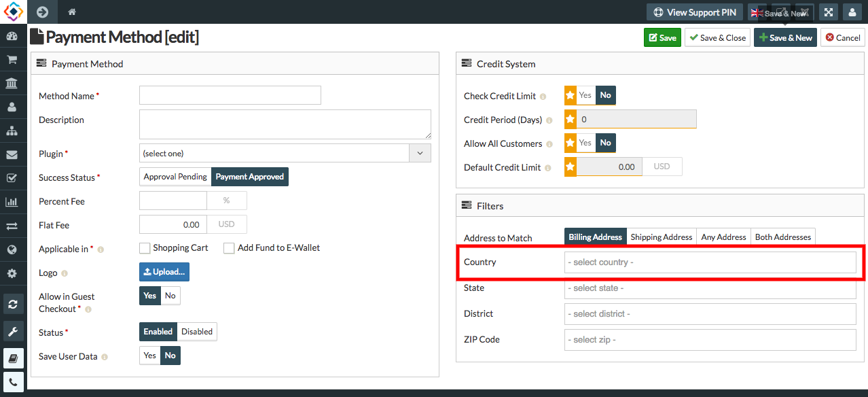The image size is (868, 397).
Task: Select the Both Addresses option
Action: click(783, 237)
